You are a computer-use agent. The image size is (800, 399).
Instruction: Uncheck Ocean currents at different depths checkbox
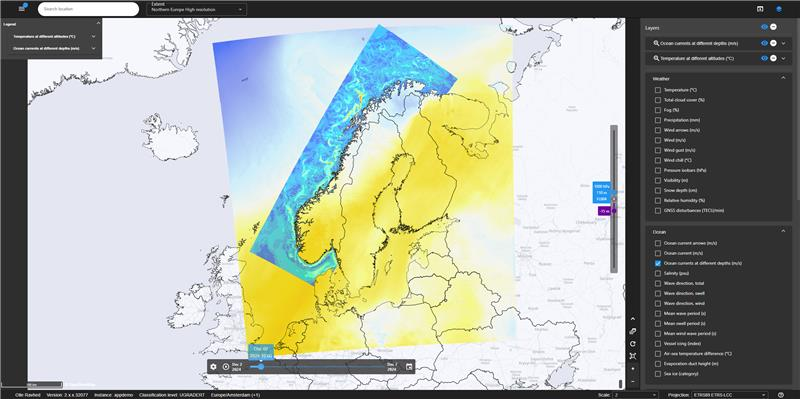pyautogui.click(x=658, y=263)
